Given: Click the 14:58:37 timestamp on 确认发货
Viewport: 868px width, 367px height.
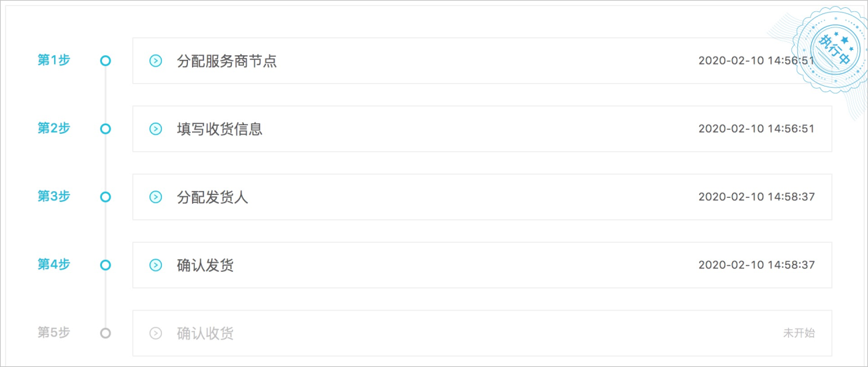Looking at the screenshot, I should [x=791, y=264].
